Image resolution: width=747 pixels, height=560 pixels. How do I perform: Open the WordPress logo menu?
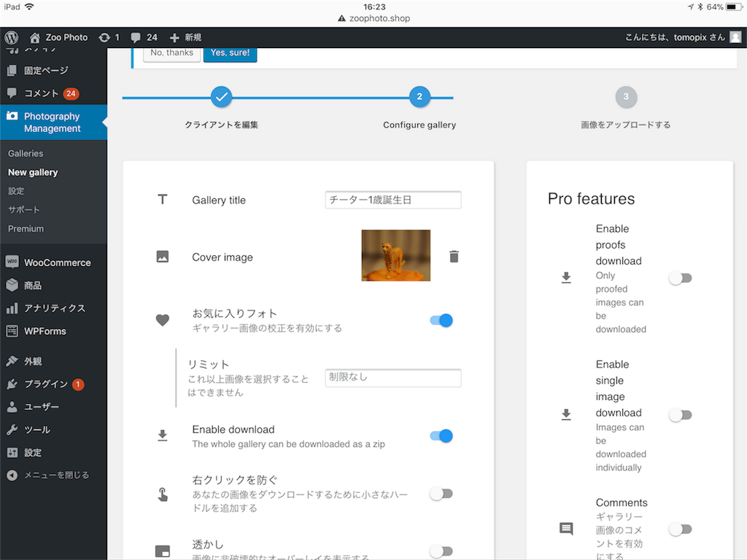point(12,37)
